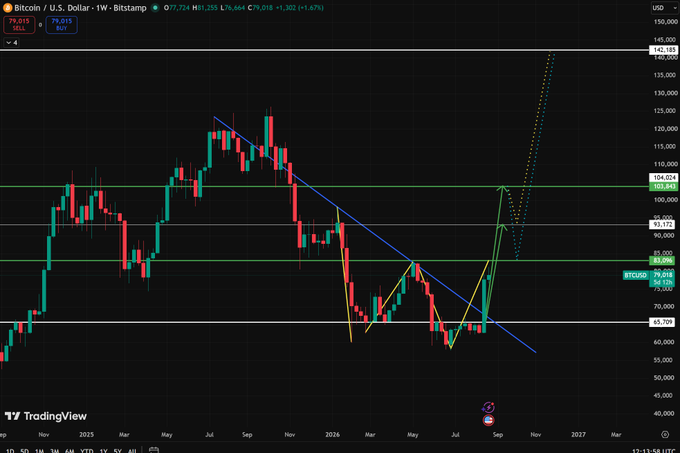Screen dimensions: 680x453
Task: Select the 3M time range
Action: 54,450
